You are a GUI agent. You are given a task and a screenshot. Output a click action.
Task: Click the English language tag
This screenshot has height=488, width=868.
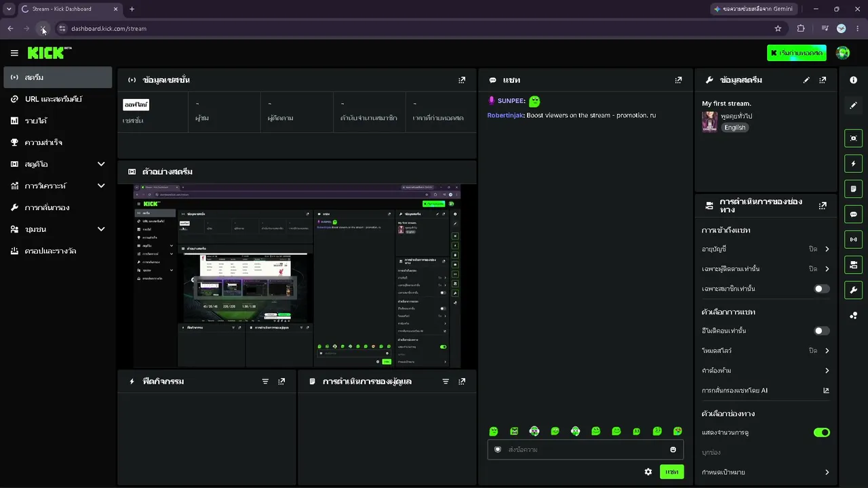pyautogui.click(x=734, y=127)
